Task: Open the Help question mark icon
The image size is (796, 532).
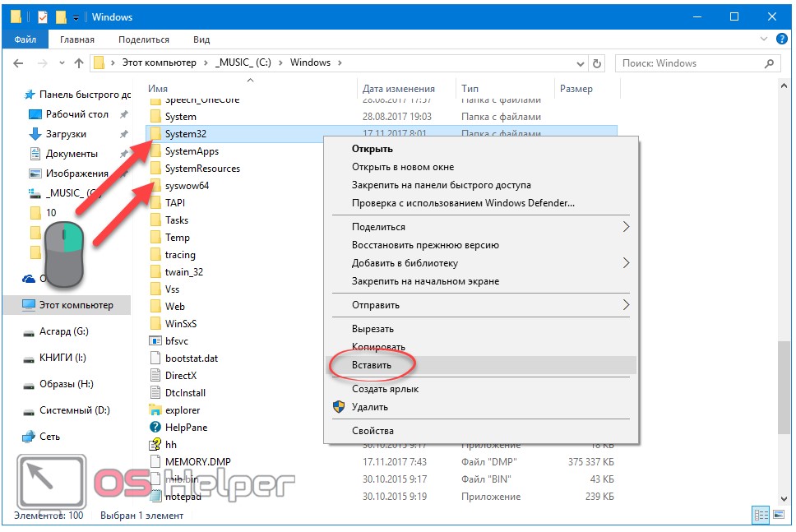Action: click(x=782, y=39)
